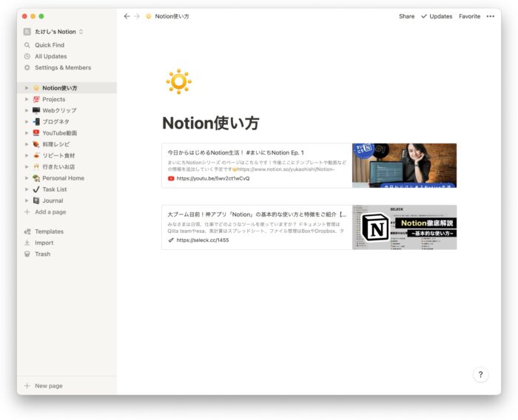Open the Task List page

tap(55, 189)
